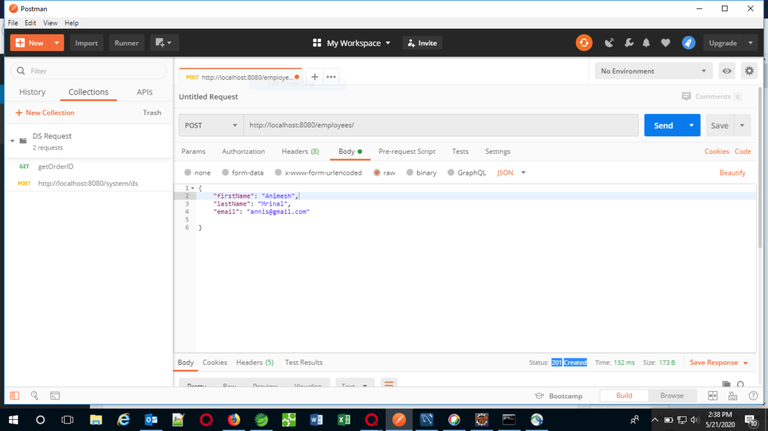Open the notifications bell icon
The height and width of the screenshot is (431, 768).
[647, 43]
